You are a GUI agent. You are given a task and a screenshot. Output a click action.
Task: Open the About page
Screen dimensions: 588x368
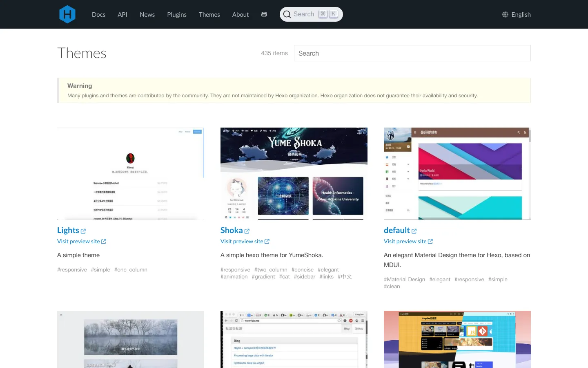pos(241,14)
